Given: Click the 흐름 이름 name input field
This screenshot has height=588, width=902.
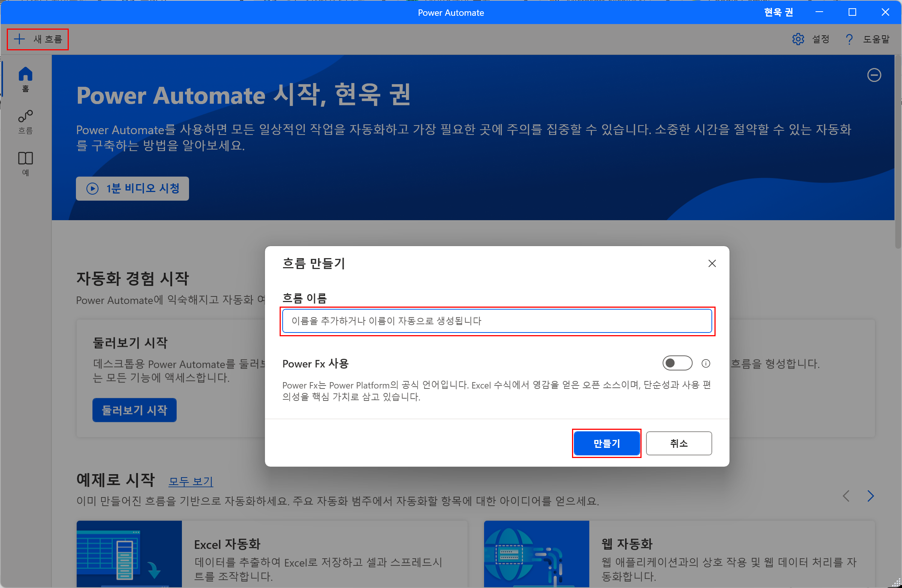Looking at the screenshot, I should [496, 321].
